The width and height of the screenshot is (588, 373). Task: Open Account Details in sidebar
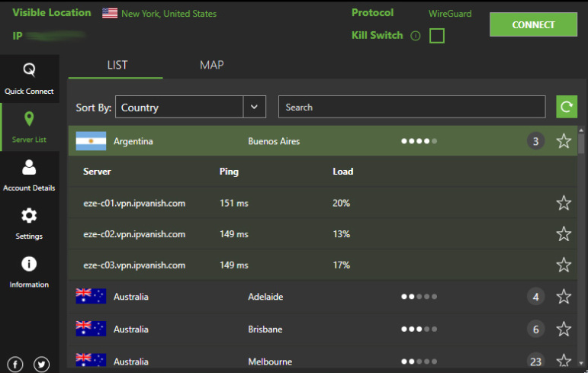tap(29, 175)
